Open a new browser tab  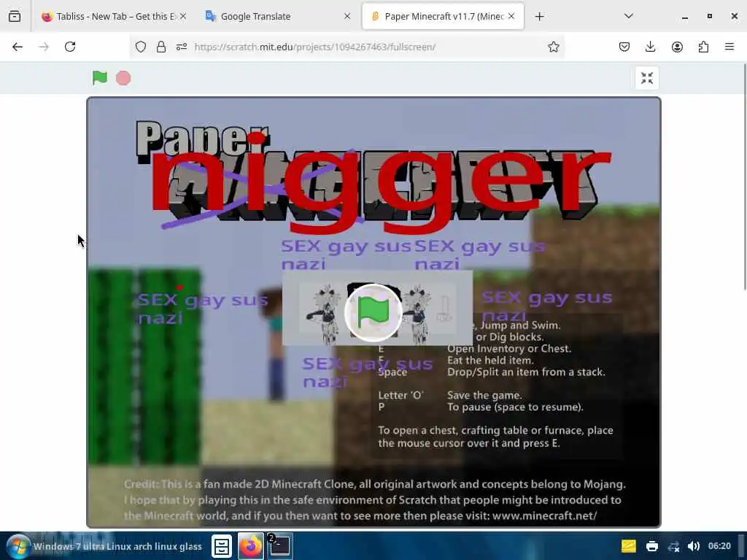click(539, 17)
